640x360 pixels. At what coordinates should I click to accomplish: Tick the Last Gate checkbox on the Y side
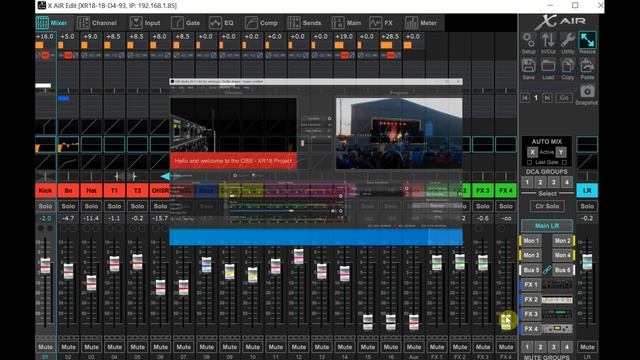[x=564, y=162]
